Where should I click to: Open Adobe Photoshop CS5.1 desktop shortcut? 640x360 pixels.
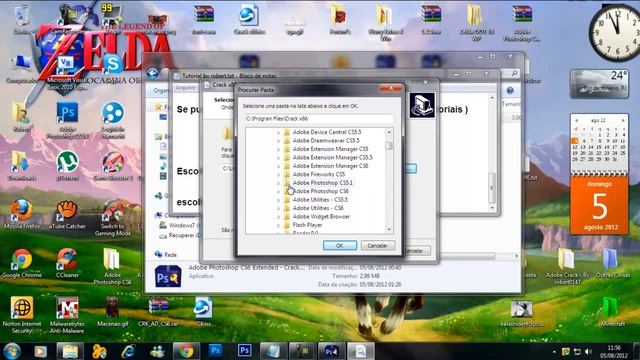coord(67,120)
